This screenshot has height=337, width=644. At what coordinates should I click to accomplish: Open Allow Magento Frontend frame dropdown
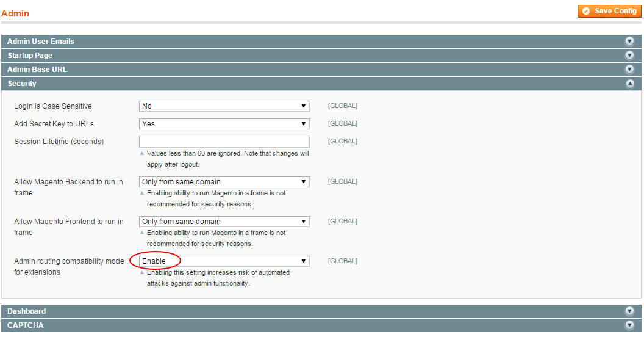(x=224, y=222)
